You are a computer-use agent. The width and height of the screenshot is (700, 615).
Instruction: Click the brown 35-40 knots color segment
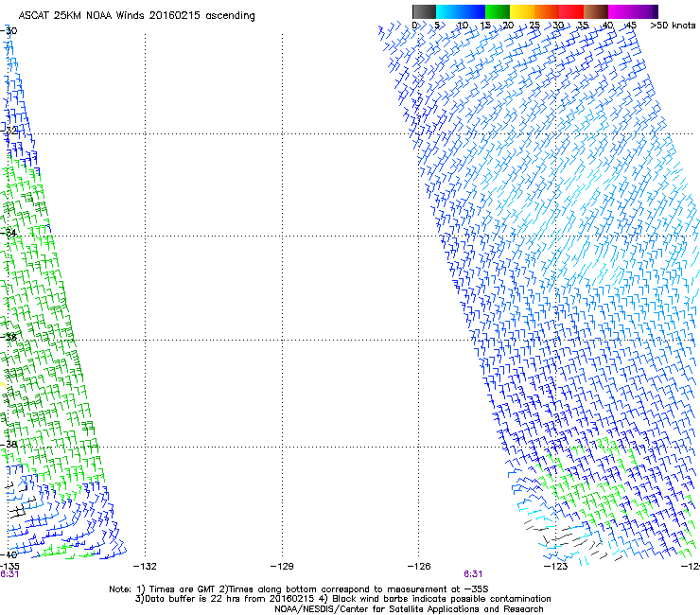[596, 11]
